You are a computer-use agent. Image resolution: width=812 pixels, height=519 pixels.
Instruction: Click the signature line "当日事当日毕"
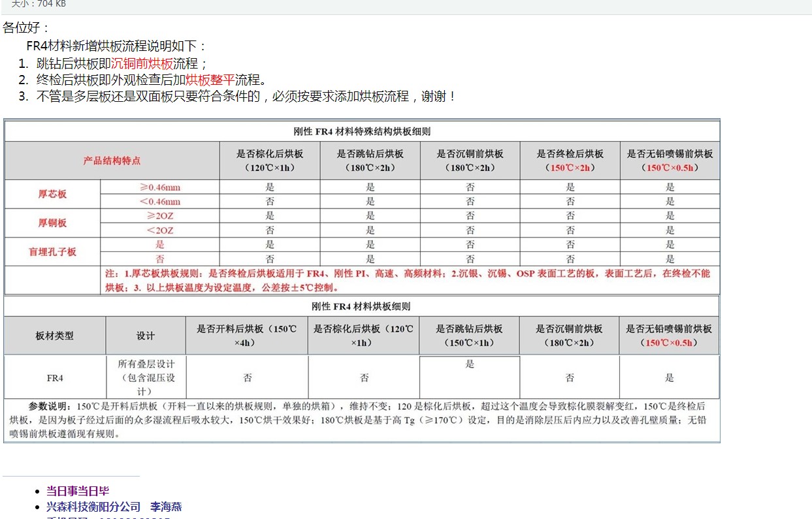pos(78,491)
